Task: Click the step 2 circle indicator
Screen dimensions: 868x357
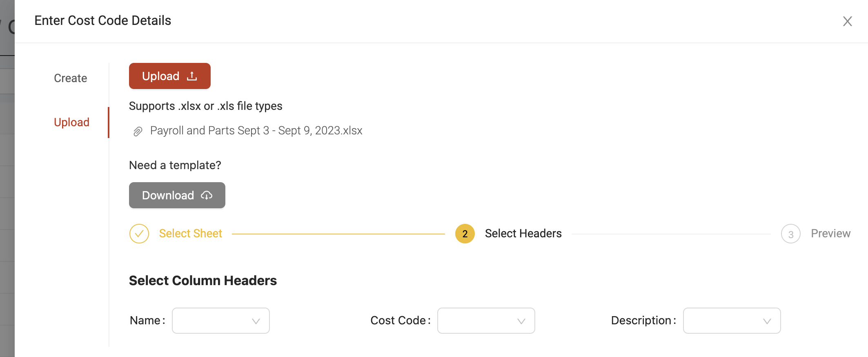Action: click(465, 234)
